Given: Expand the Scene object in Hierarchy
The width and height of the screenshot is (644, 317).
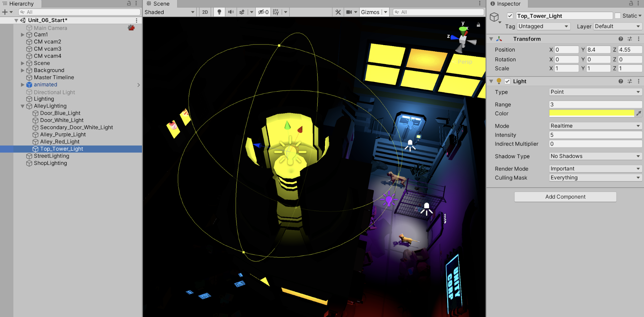Looking at the screenshot, I should (23, 63).
